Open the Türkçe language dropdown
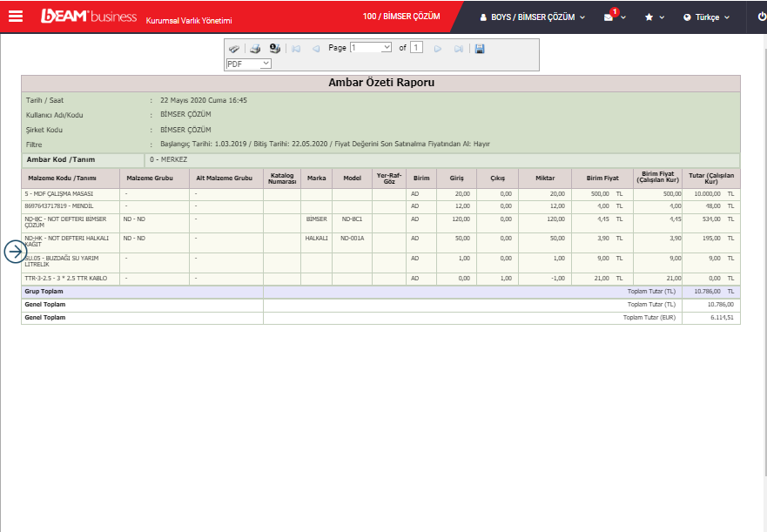Image resolution: width=767 pixels, height=532 pixels. (x=706, y=17)
